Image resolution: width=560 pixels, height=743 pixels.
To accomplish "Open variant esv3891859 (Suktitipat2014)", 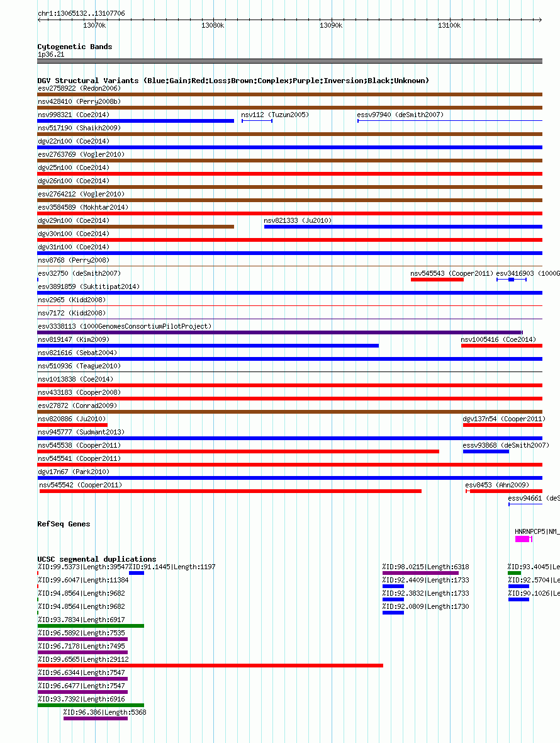I will 89,287.
